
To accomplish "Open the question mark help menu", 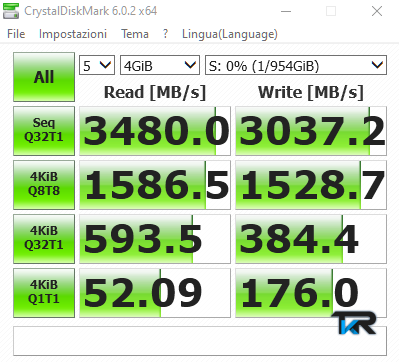I will (165, 34).
